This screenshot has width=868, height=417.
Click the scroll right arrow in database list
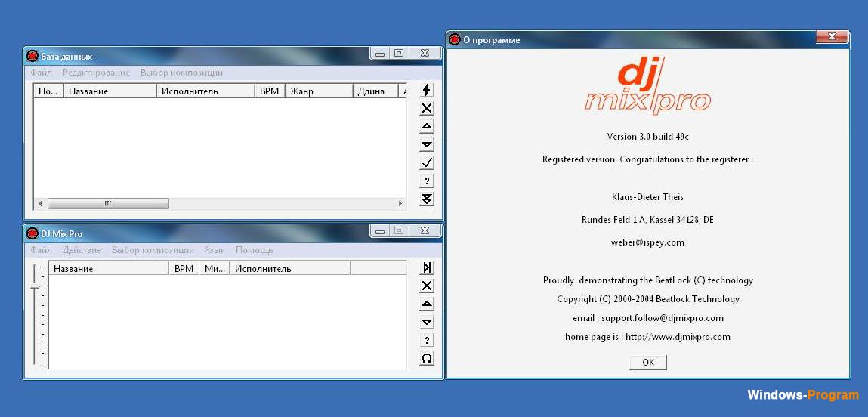coord(401,204)
